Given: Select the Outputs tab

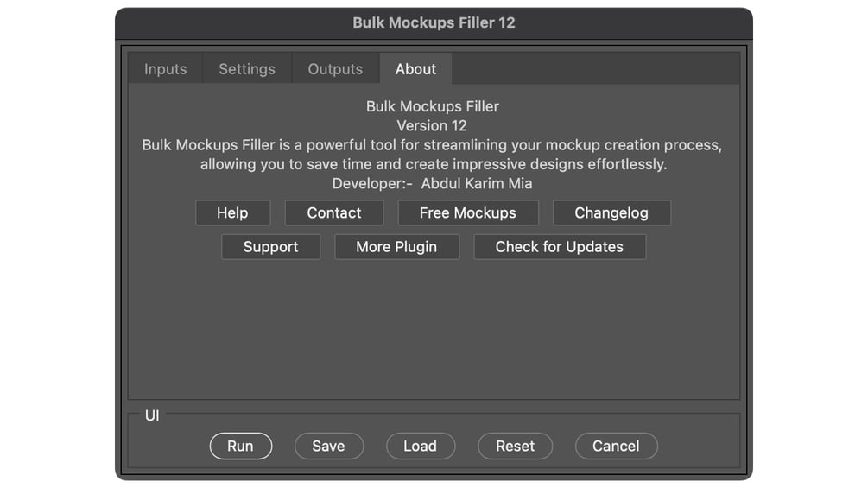Looking at the screenshot, I should (x=335, y=69).
